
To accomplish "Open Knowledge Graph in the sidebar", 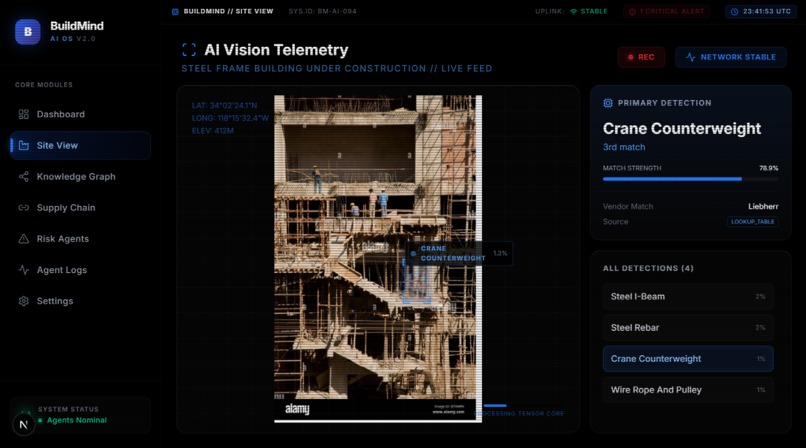I will pyautogui.click(x=80, y=177).
